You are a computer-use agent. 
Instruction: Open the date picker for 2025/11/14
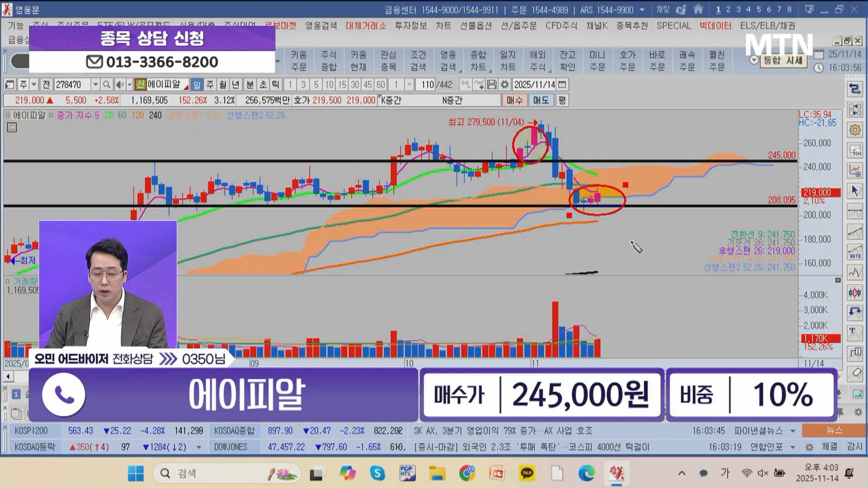click(562, 84)
